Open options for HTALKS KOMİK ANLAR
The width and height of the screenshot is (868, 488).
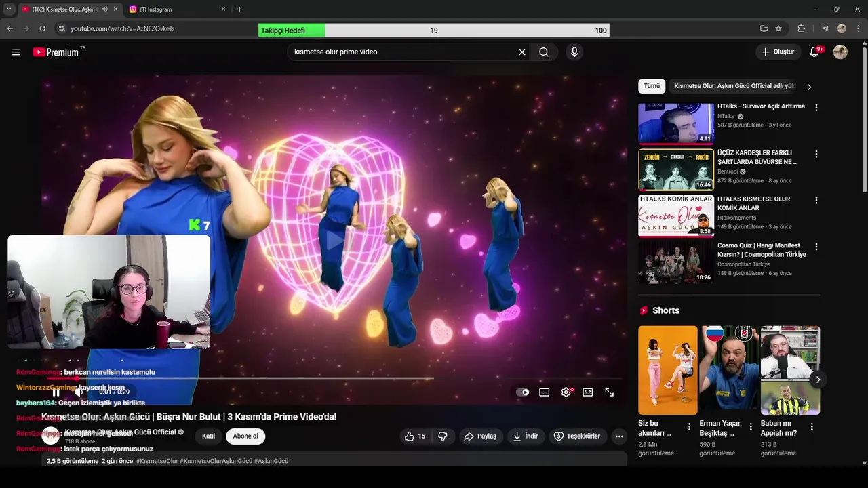(816, 201)
